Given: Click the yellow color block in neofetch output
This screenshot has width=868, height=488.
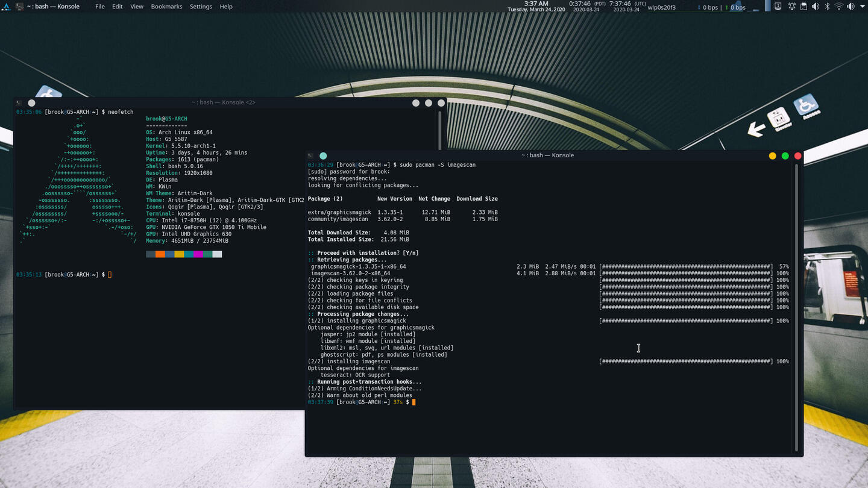Looking at the screenshot, I should point(179,254).
